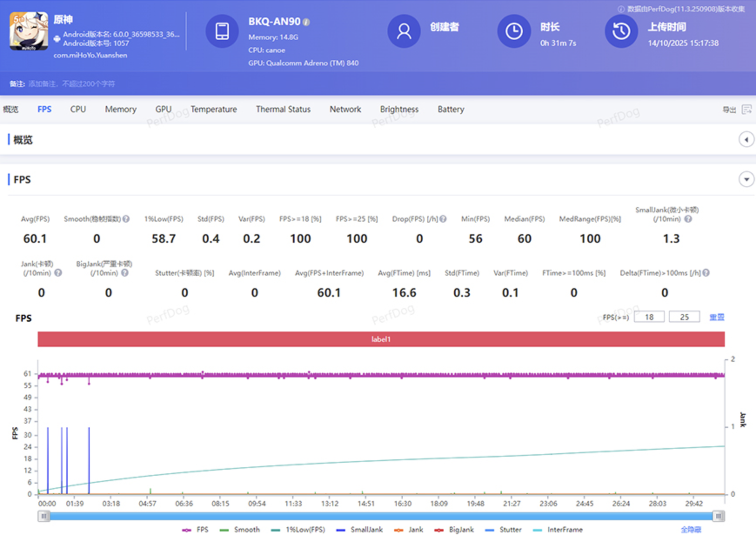
Task: Toggle the SmallJank series in legend
Action: pos(359,529)
